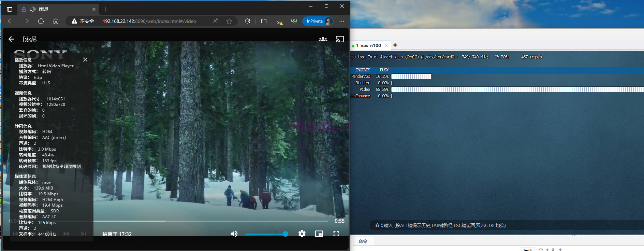Click the InPrivate profile button
Image resolution: width=644 pixels, height=251 pixels.
click(x=318, y=21)
